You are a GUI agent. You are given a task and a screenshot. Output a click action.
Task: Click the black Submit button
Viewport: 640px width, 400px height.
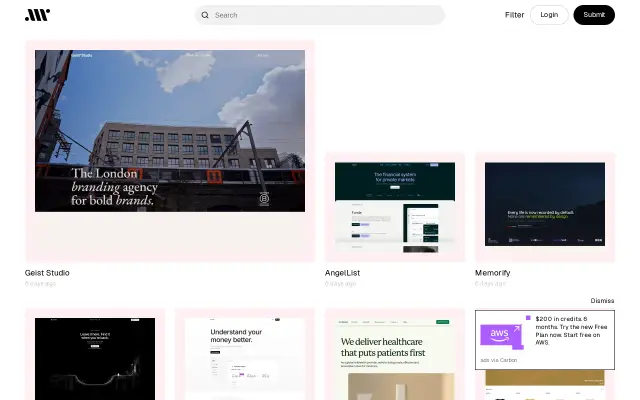pos(594,15)
